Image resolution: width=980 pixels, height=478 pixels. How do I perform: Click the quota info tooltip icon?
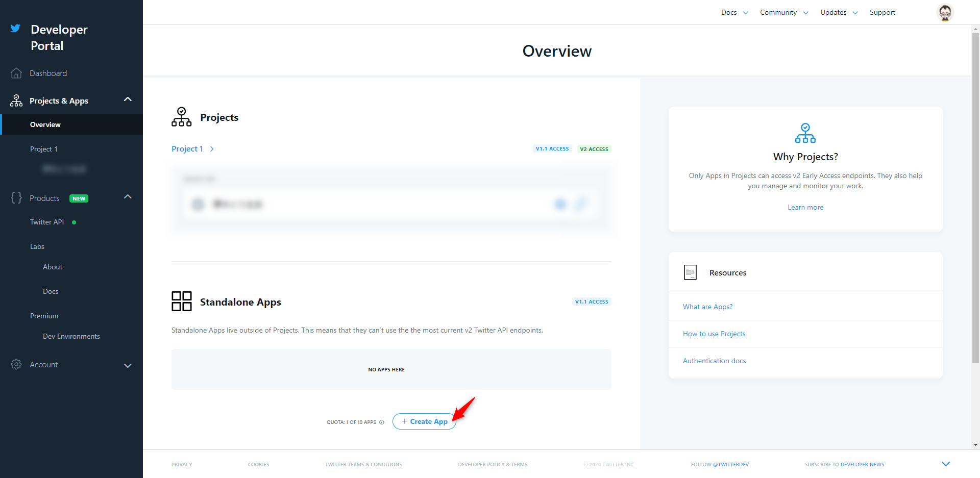tap(382, 422)
